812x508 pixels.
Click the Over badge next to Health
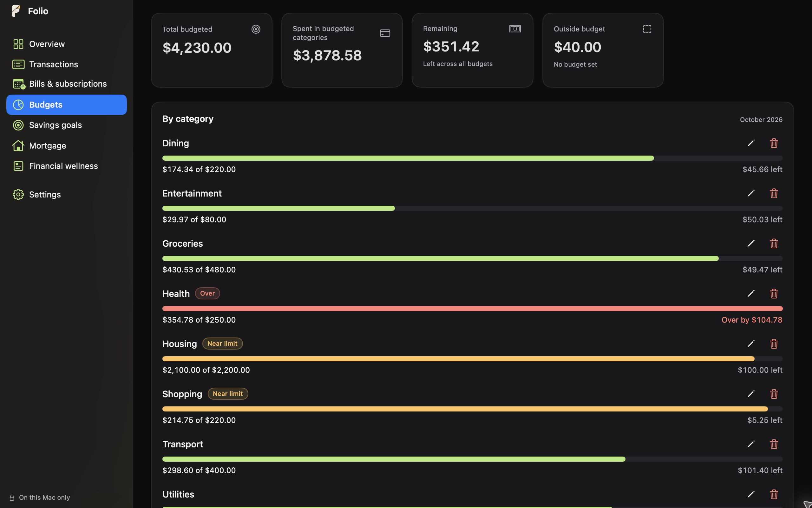point(207,293)
